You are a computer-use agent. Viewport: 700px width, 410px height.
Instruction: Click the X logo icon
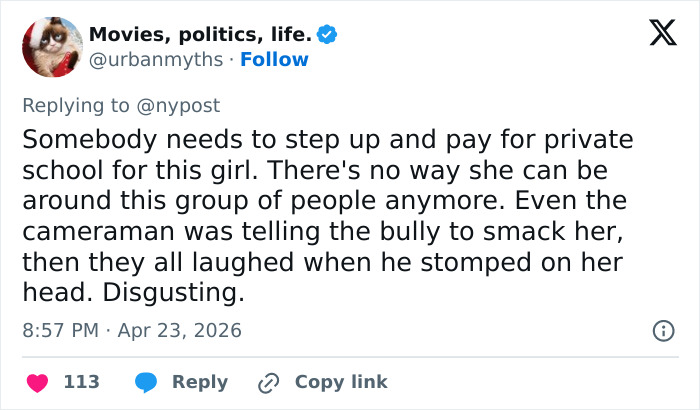click(655, 35)
